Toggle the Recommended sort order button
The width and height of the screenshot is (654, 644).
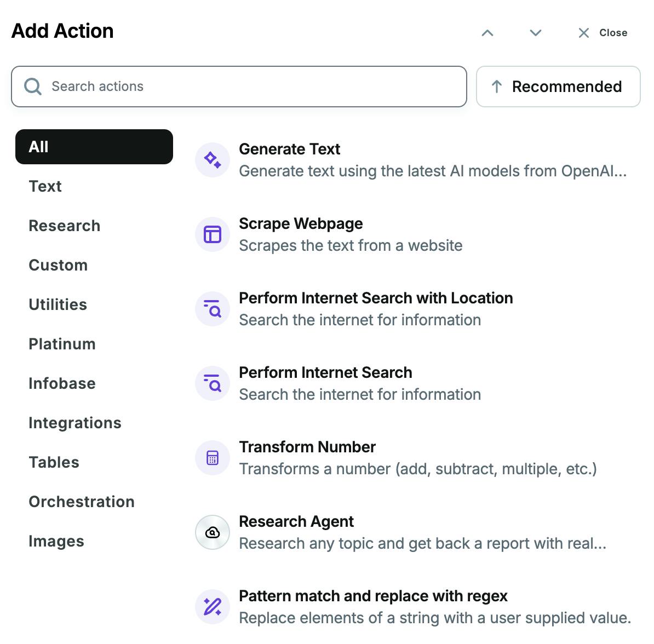pos(558,87)
